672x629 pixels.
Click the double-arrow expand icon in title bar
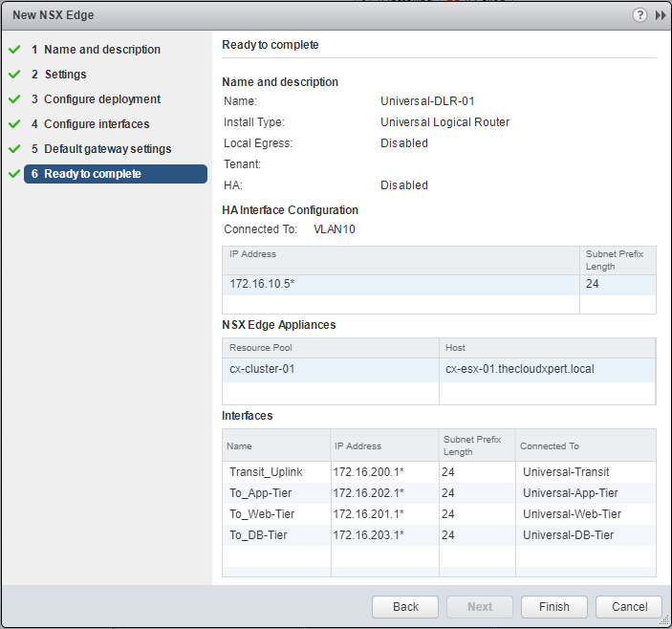pyautogui.click(x=660, y=15)
